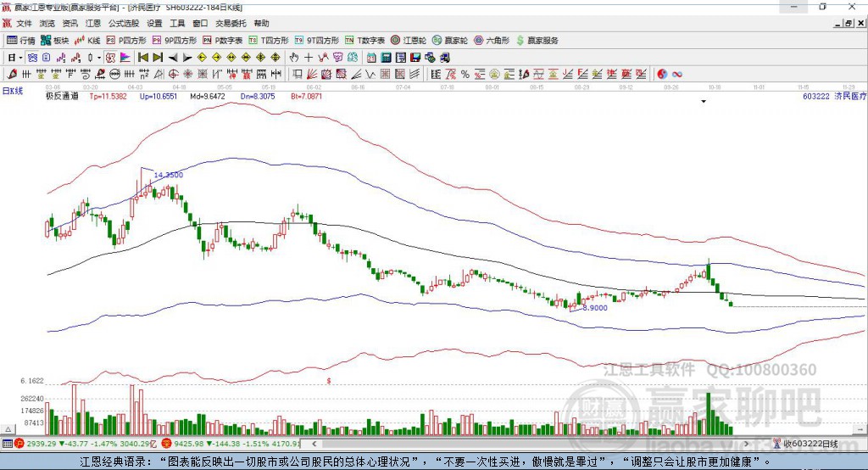
Task: Open the 窗口 menu
Action: (x=200, y=23)
